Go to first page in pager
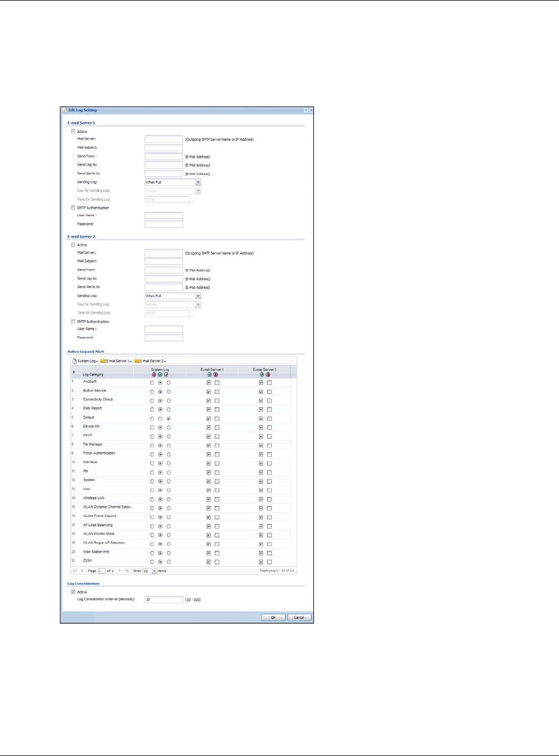 pos(75,570)
